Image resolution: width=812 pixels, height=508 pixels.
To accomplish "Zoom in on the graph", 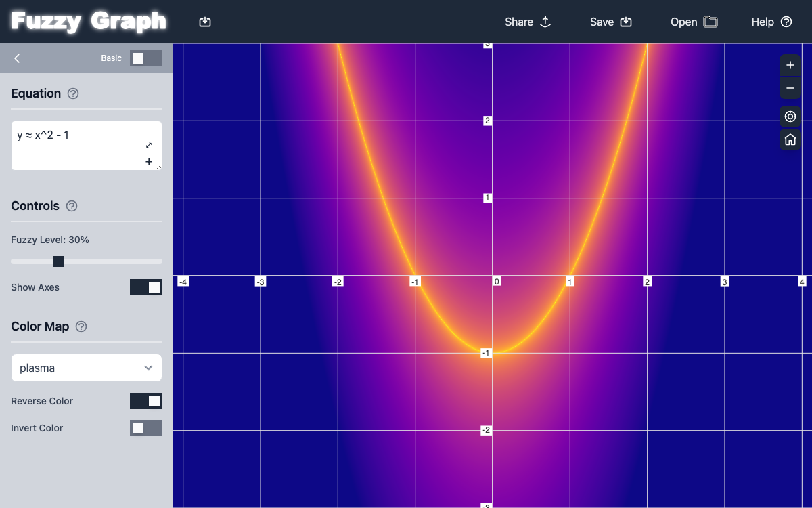I will [790, 66].
